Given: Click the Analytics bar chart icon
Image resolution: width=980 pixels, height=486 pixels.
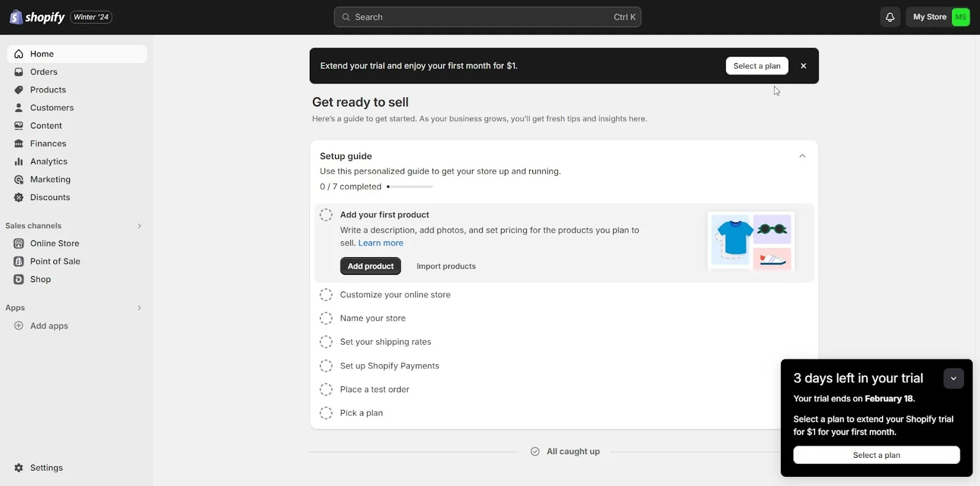Looking at the screenshot, I should [x=18, y=162].
